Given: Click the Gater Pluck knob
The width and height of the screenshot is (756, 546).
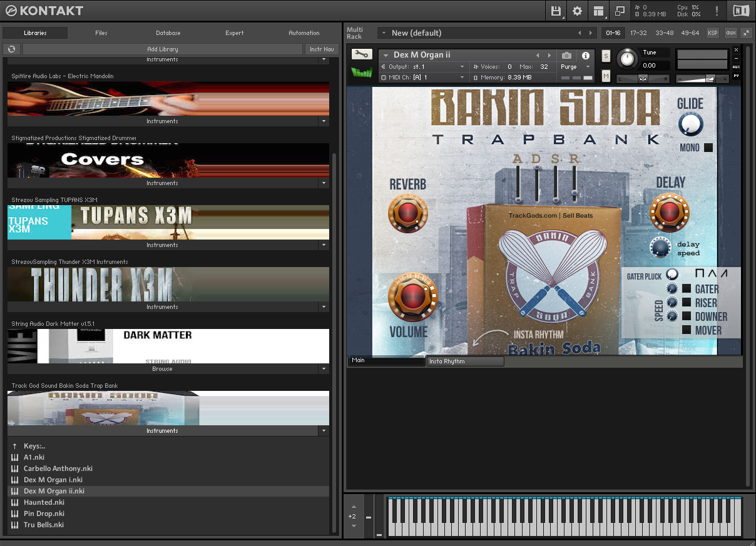Looking at the screenshot, I should 672,275.
